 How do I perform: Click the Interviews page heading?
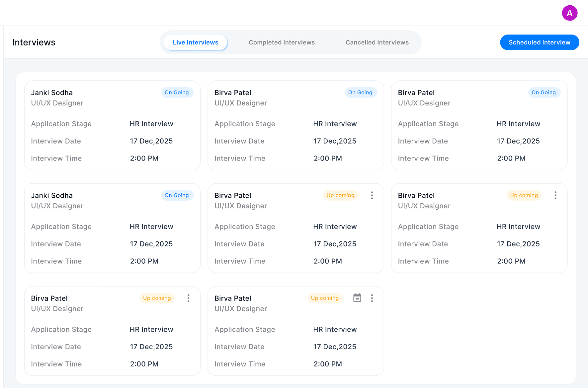(x=34, y=42)
